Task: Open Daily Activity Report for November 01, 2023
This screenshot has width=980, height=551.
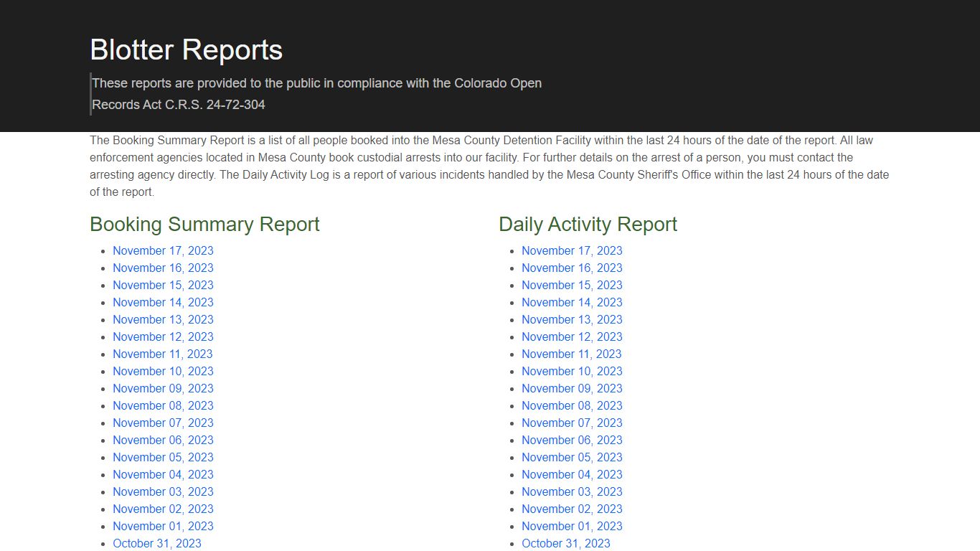Action: tap(572, 526)
